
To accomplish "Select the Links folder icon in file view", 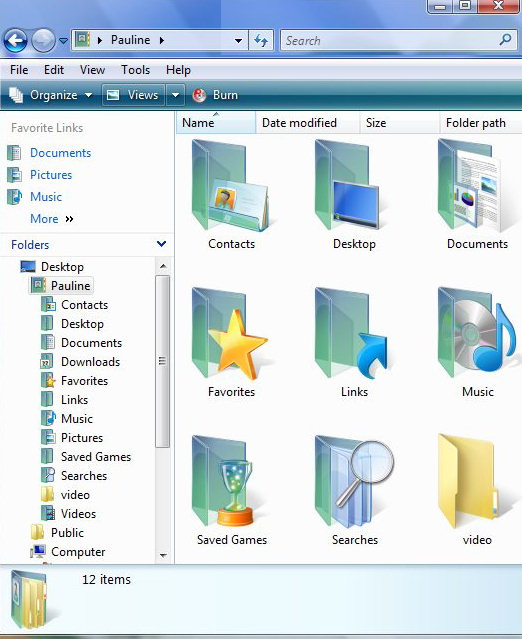I will click(x=354, y=333).
